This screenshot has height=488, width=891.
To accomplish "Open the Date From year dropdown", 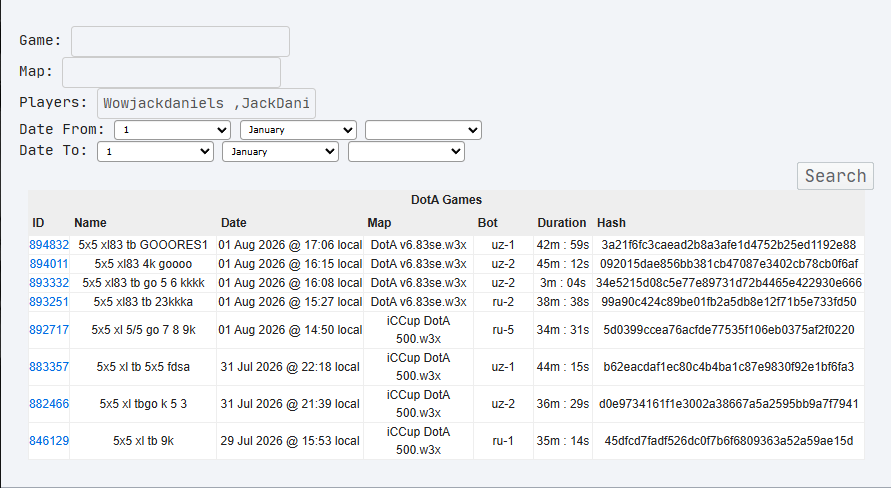I will [423, 130].
